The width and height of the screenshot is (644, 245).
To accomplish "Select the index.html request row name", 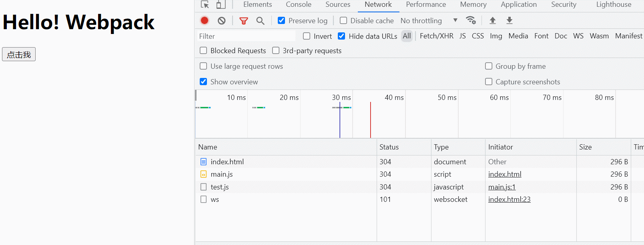I will pyautogui.click(x=227, y=162).
